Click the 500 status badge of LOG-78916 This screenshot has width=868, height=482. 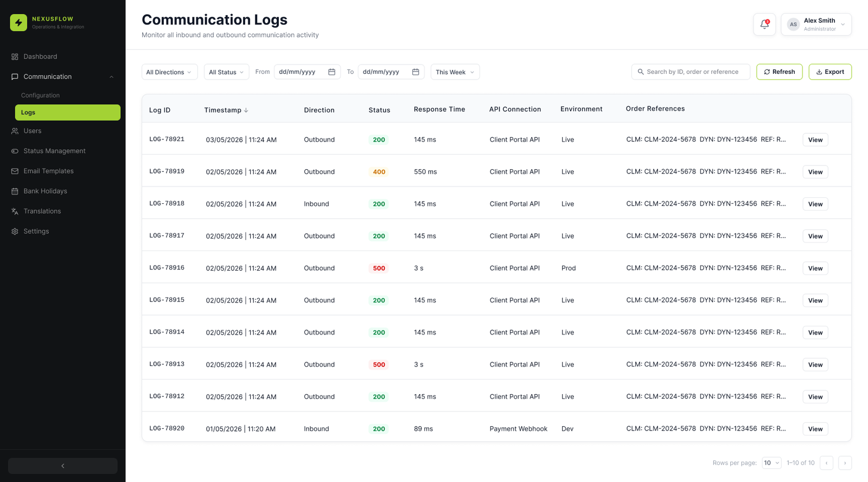point(379,268)
